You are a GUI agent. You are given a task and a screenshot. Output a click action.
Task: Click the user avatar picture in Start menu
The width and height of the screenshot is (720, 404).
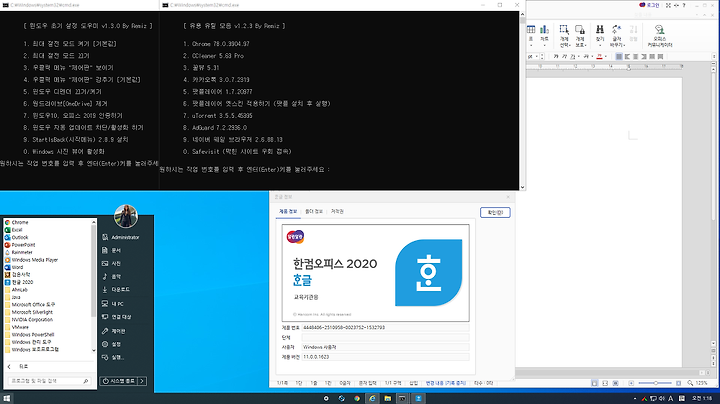[126, 216]
